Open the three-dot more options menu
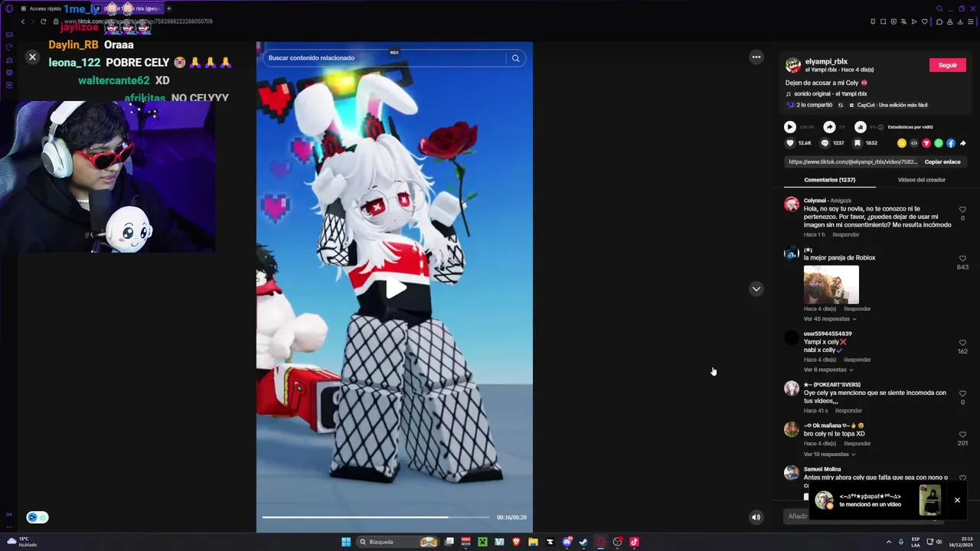This screenshot has width=980, height=551. coord(756,57)
